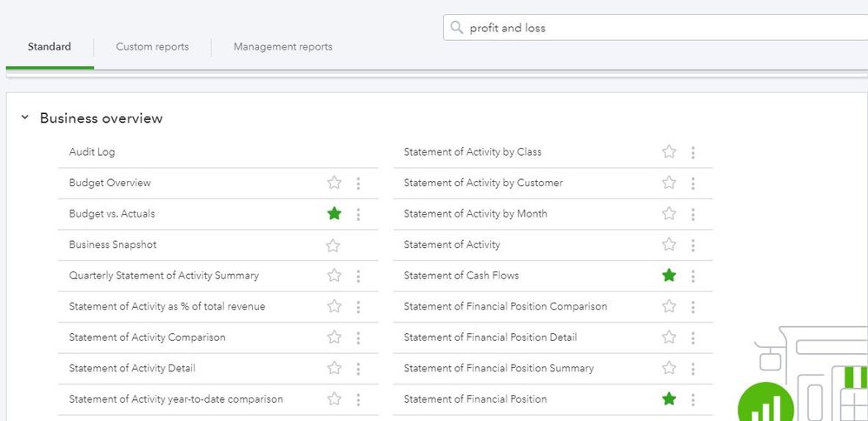The width and height of the screenshot is (868, 421).
Task: Open more options for Quarterly Statement of Activity Summary
Action: click(358, 276)
